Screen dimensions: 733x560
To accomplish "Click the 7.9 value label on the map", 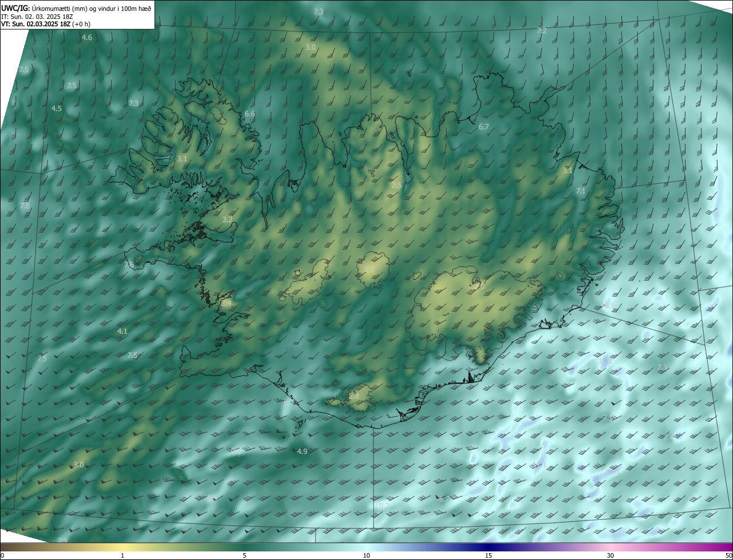I will pyautogui.click(x=62, y=541).
